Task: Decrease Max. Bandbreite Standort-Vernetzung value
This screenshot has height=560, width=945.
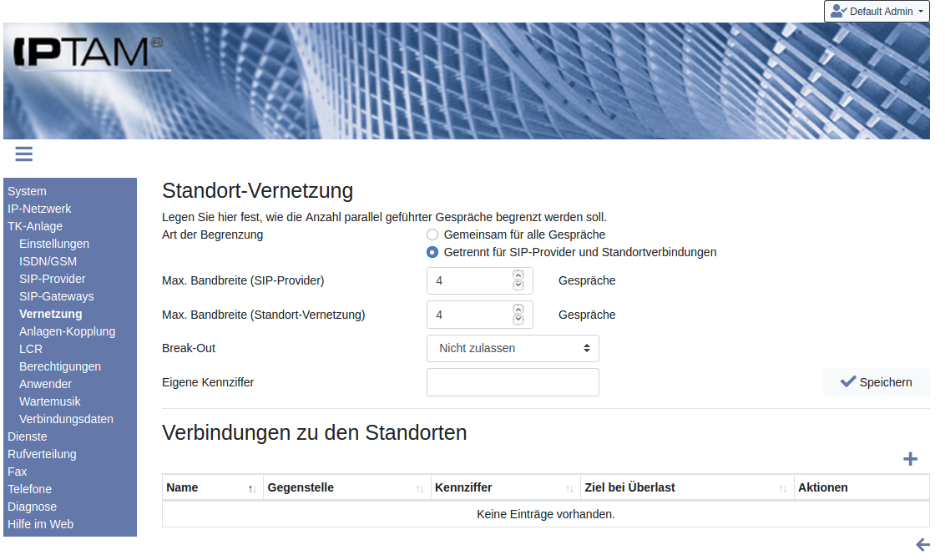Action: pos(518,320)
